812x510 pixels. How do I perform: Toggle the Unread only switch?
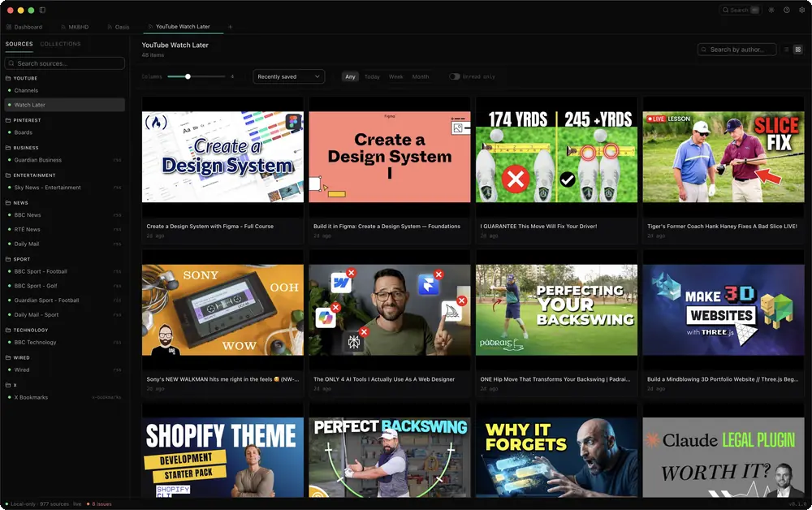click(x=454, y=76)
